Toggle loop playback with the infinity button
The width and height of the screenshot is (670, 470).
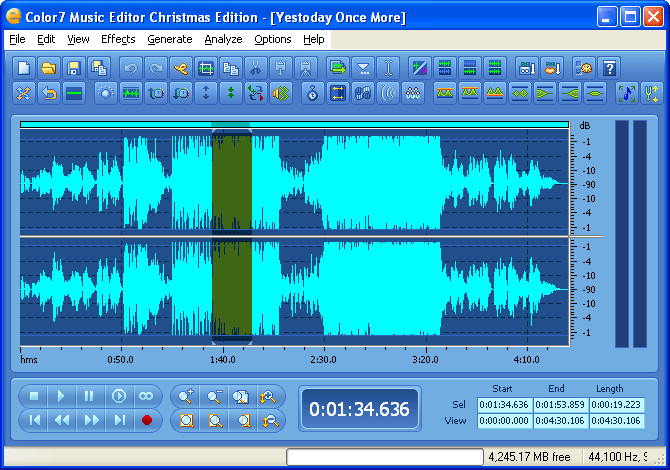click(x=146, y=397)
